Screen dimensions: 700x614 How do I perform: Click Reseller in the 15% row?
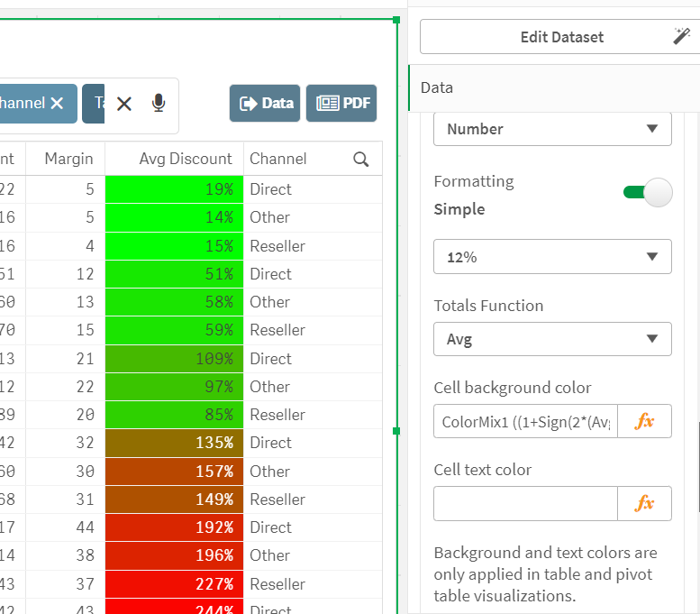point(277,246)
